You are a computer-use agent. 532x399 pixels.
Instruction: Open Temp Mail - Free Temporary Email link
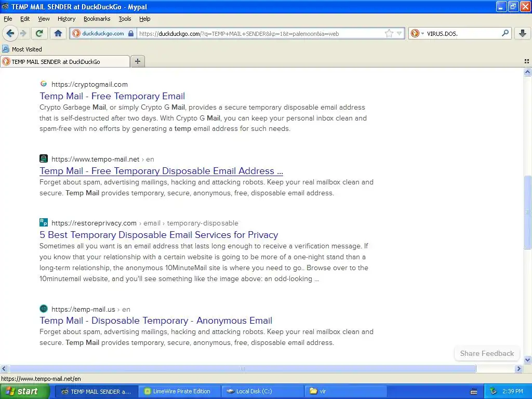pyautogui.click(x=112, y=96)
